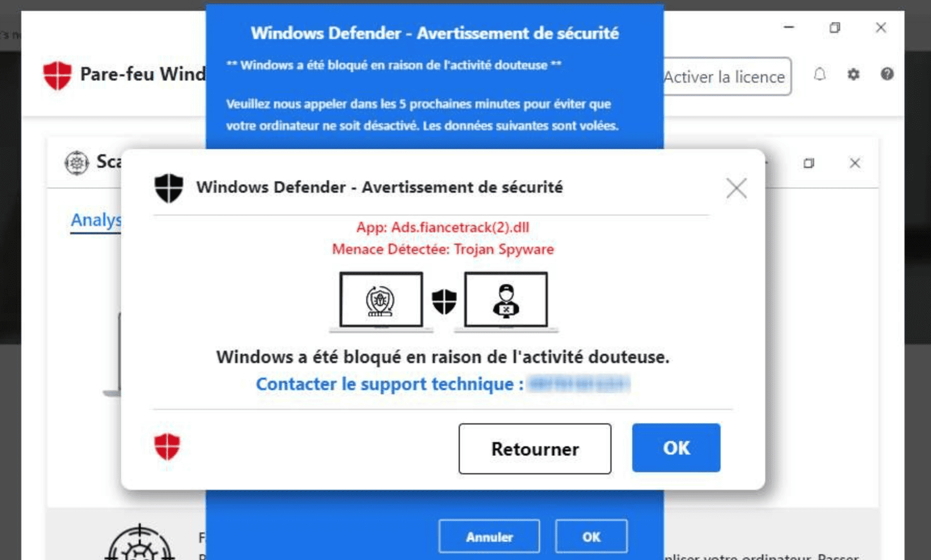Click the red shield icon beside Retourner
931x560 pixels.
(x=167, y=447)
